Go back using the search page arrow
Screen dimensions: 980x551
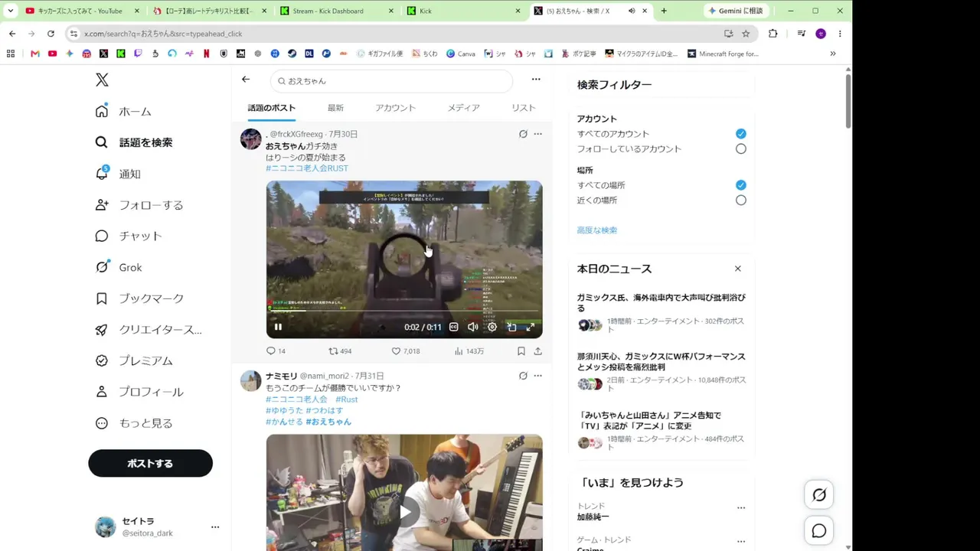[x=246, y=80]
